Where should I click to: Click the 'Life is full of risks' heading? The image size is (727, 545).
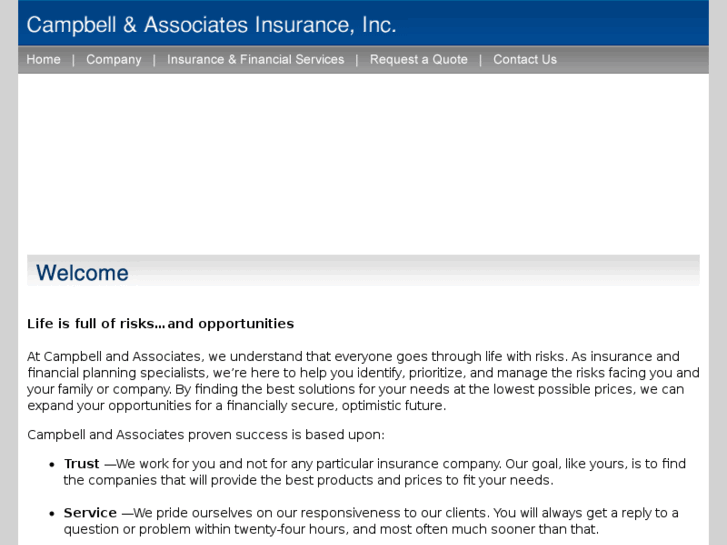(x=160, y=324)
